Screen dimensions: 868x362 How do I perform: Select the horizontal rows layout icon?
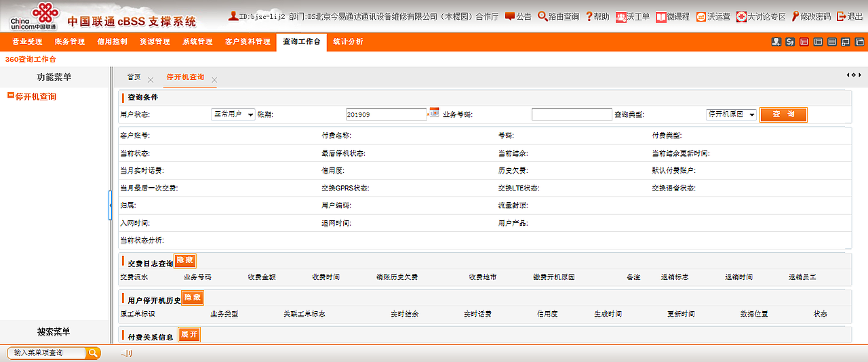click(832, 42)
